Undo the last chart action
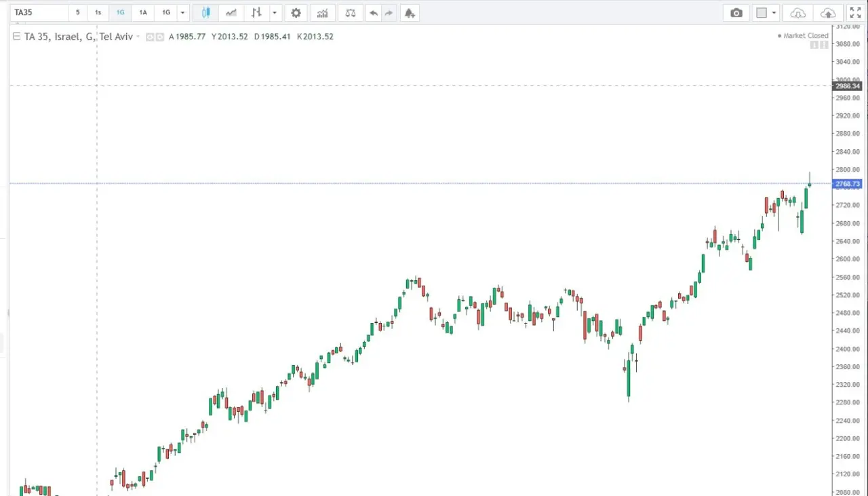Image resolution: width=868 pixels, height=496 pixels. (x=374, y=13)
